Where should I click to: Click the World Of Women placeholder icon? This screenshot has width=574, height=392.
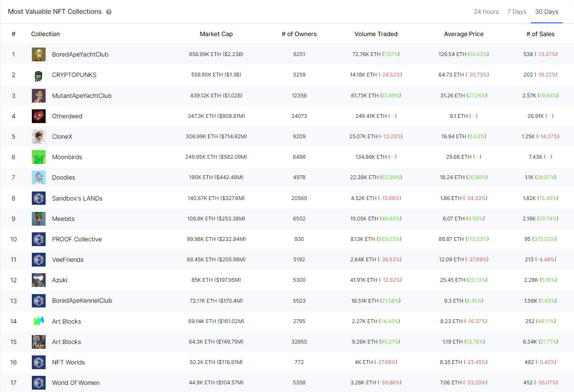[x=38, y=382]
